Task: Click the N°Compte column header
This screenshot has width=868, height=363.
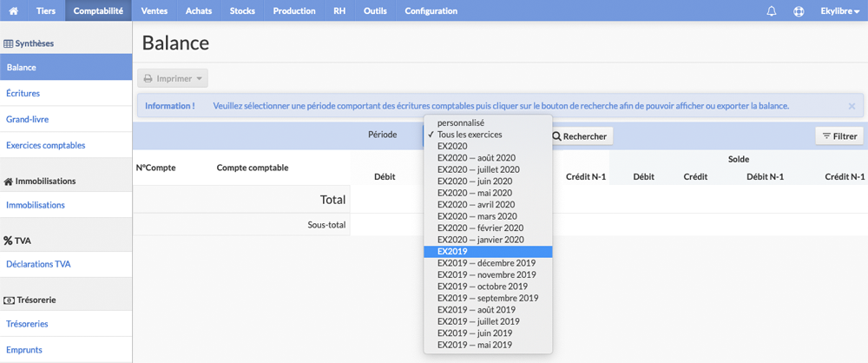Action: 156,168
